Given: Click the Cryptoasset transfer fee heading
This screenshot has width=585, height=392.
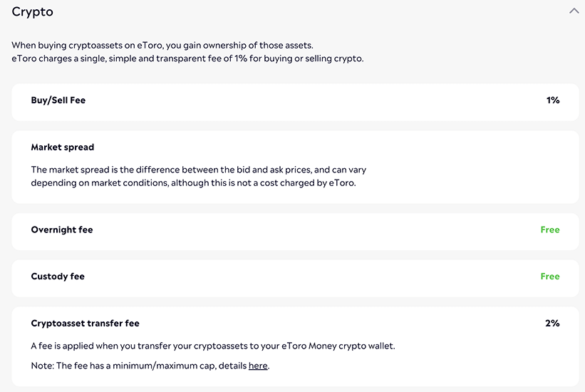Looking at the screenshot, I should click(x=86, y=323).
